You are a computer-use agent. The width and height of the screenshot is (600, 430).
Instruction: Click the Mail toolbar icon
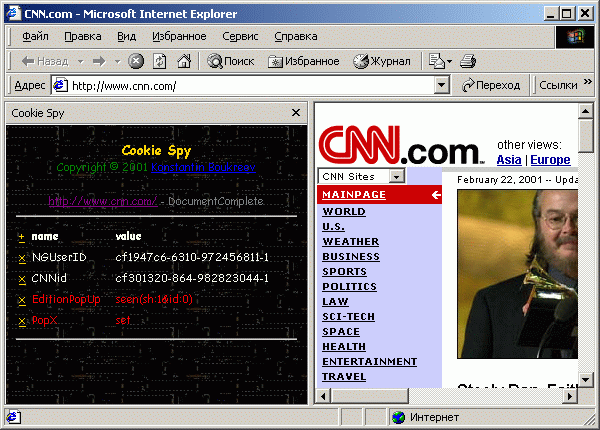pos(436,61)
